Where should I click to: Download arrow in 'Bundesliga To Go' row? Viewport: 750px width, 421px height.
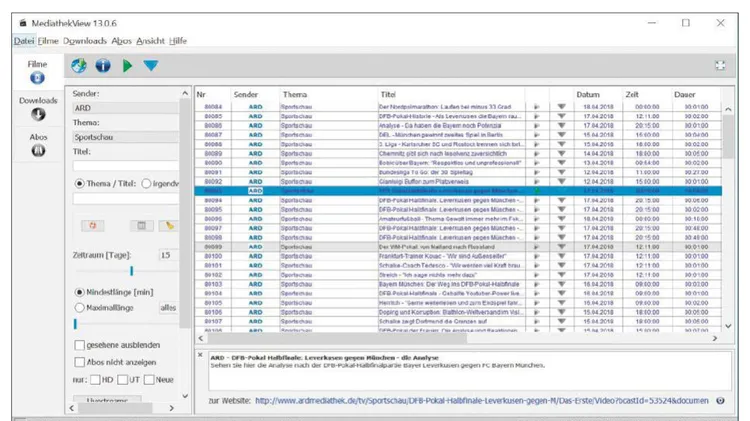[x=562, y=172]
